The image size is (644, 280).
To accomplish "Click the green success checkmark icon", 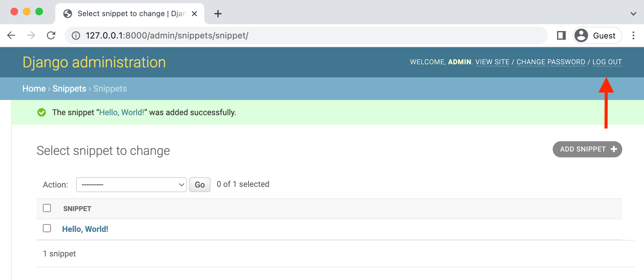I will tap(42, 112).
